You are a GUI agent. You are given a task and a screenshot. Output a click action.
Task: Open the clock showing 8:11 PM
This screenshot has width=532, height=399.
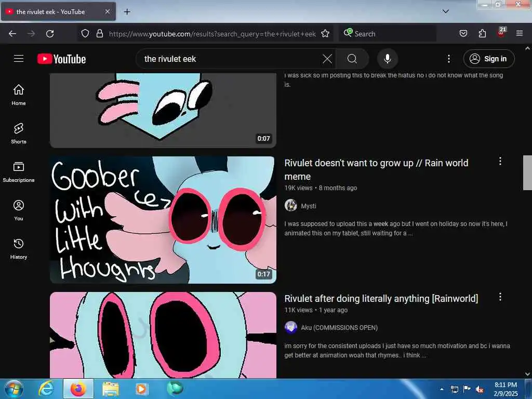click(x=506, y=389)
